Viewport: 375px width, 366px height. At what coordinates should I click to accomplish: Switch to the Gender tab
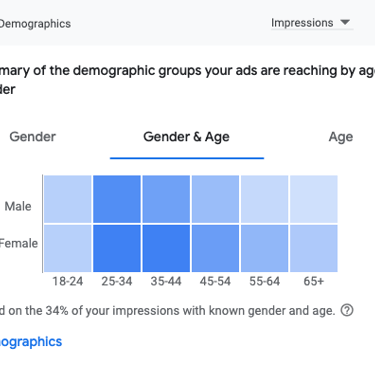33,137
